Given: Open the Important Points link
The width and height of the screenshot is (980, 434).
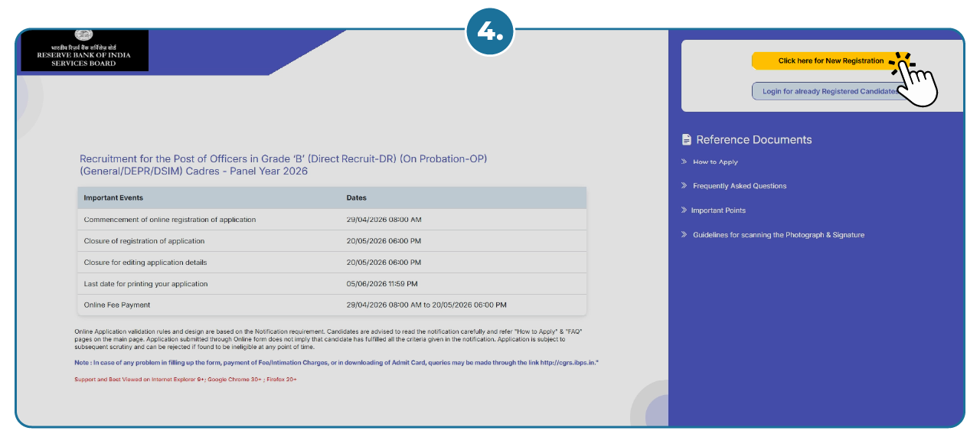Looking at the screenshot, I should point(718,210).
